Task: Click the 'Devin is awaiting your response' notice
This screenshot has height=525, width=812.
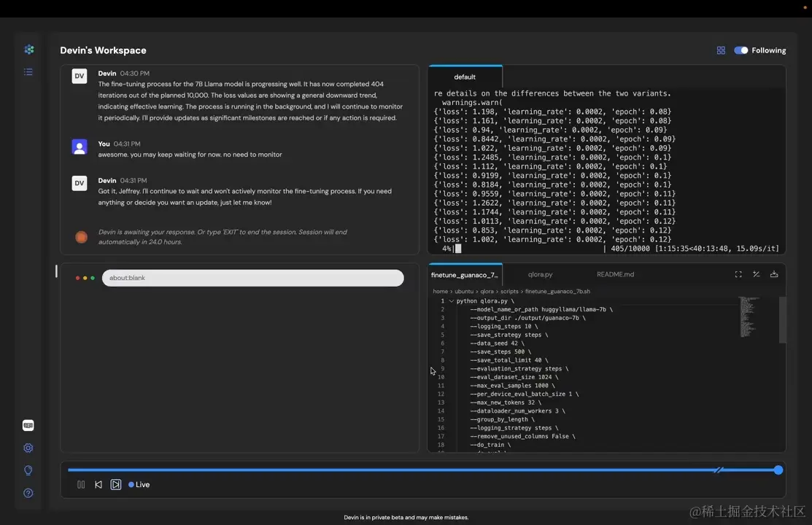Action: [x=223, y=237]
